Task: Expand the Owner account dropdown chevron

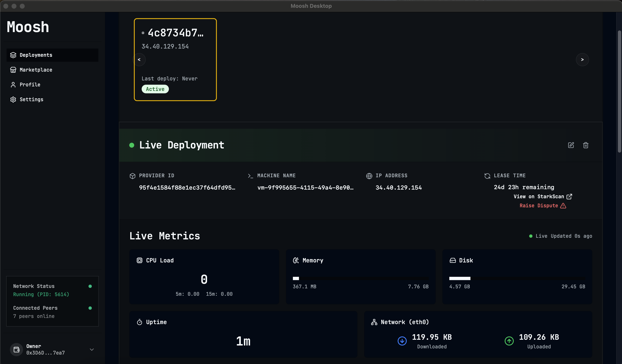Action: click(x=92, y=349)
